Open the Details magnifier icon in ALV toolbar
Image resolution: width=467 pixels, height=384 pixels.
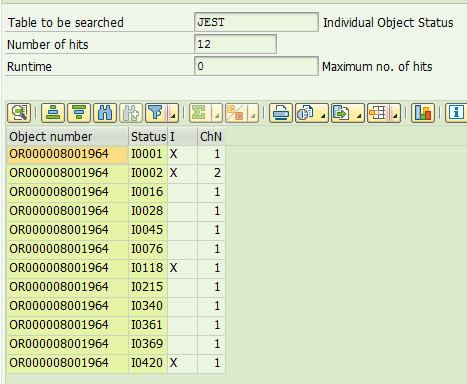tap(19, 113)
